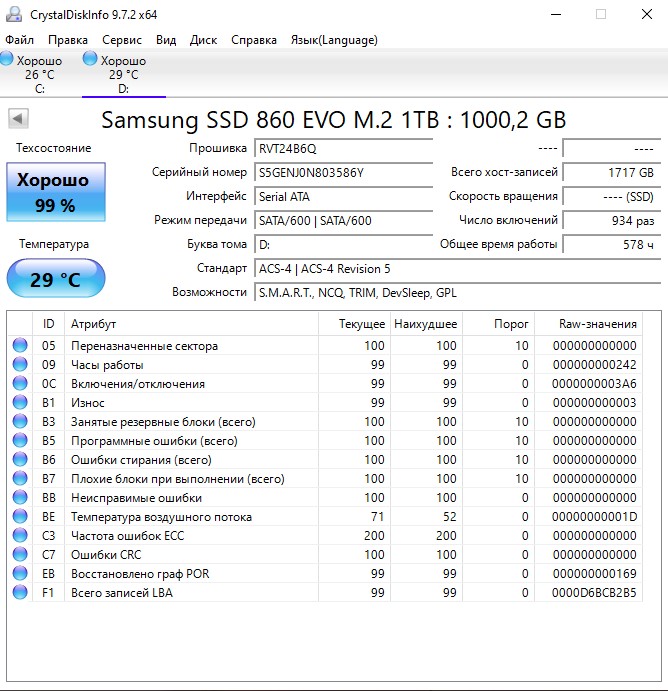Click status orb for BE Температура воздушного потока
Image resolution: width=668 pixels, height=691 pixels.
20,516
